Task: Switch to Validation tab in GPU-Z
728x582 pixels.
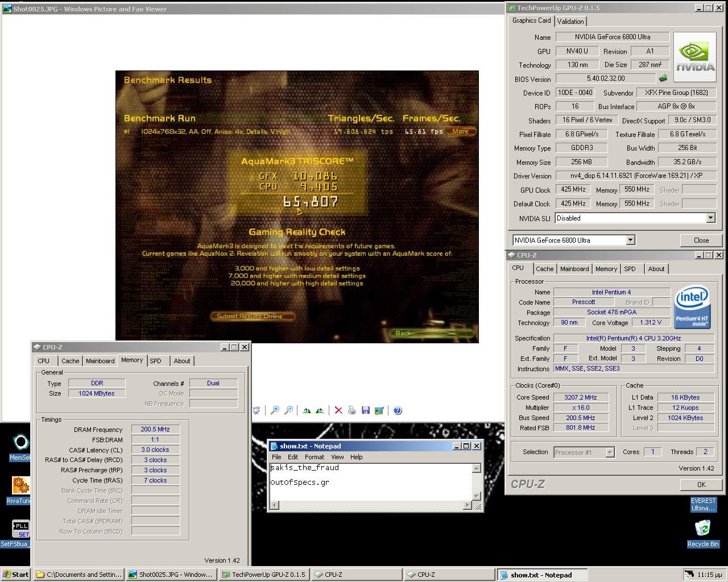Action: tap(570, 21)
